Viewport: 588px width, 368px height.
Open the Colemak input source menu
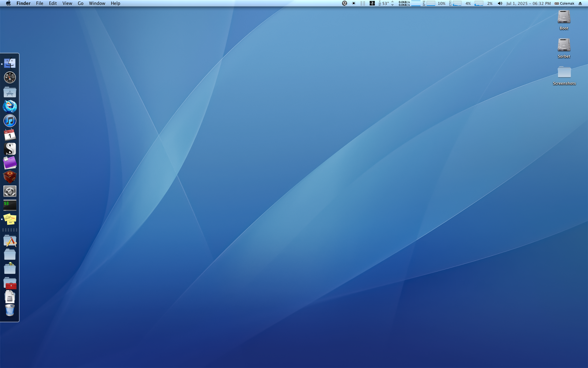[x=564, y=3]
